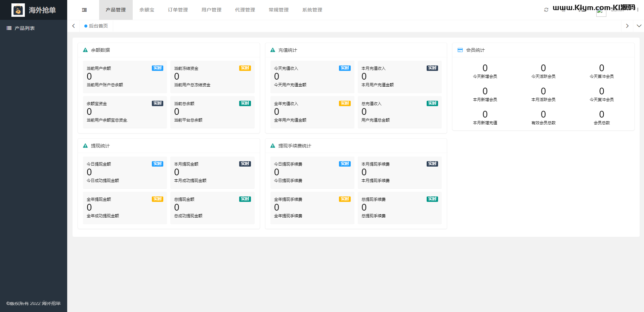Click the 海外抢单 logo image
Screen dimensions: 644x312
(x=18, y=10)
